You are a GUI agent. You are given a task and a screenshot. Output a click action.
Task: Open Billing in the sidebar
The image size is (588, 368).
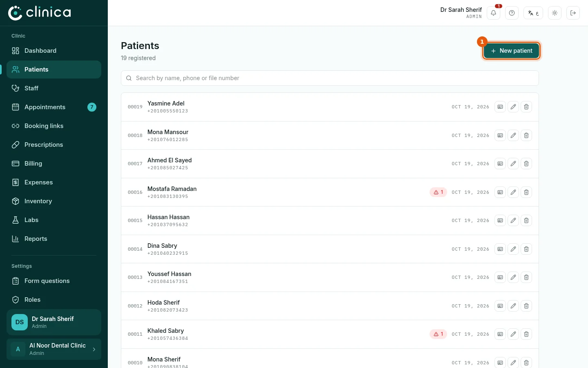[54, 164]
